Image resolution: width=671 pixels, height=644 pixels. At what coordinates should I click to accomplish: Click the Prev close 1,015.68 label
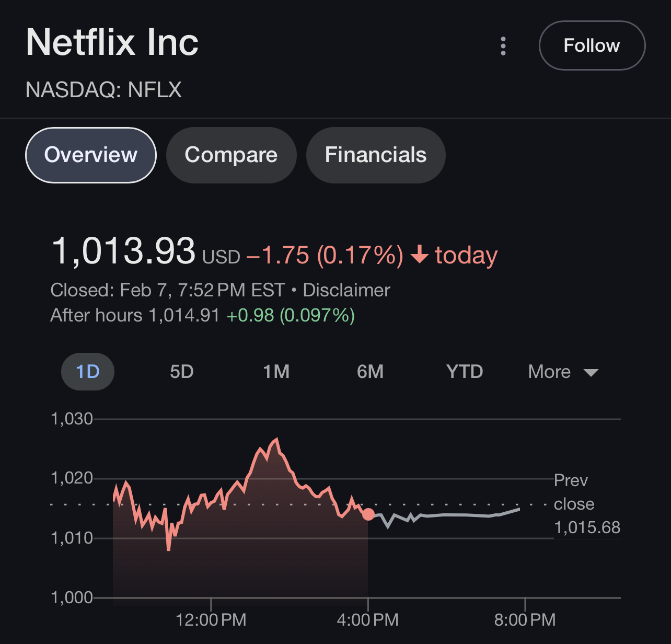[586, 504]
